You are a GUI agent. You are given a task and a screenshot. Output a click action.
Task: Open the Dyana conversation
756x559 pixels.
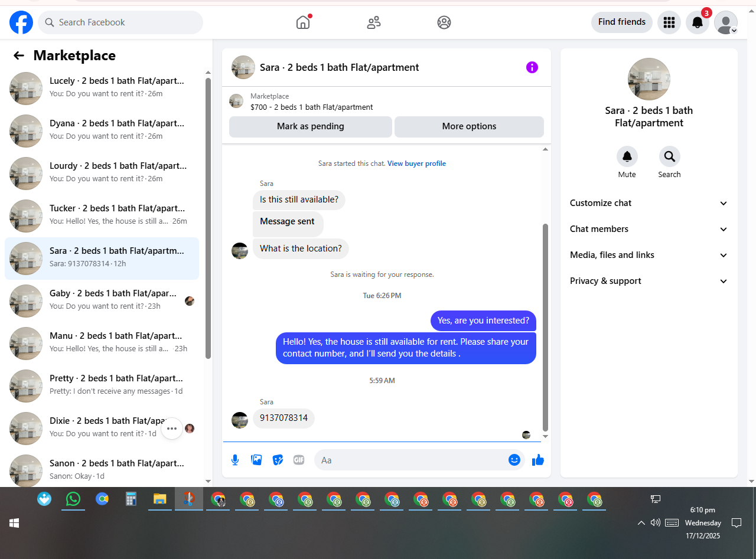tap(102, 131)
